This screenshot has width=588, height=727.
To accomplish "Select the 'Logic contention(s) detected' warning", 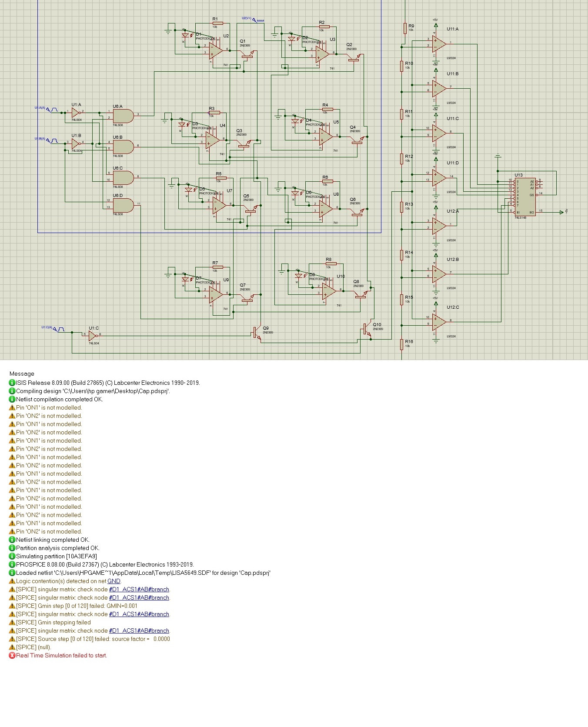I will (69, 581).
